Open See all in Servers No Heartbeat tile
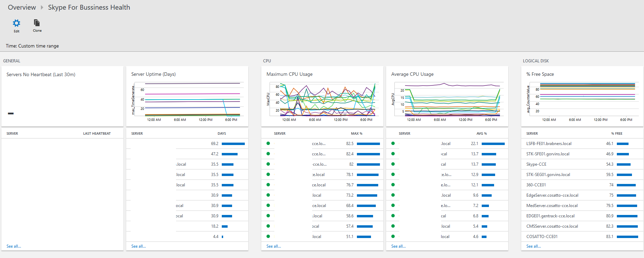 point(14,246)
